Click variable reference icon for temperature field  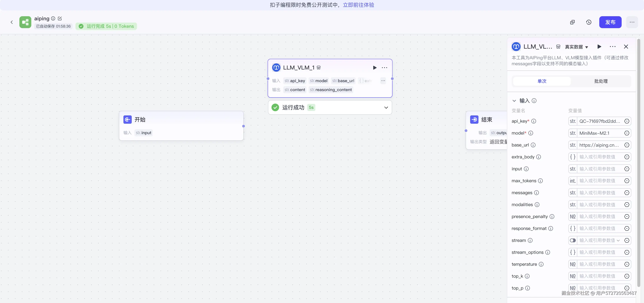click(627, 264)
